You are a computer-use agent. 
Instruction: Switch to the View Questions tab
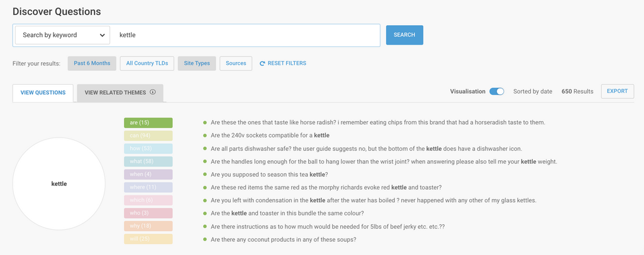pos(43,93)
